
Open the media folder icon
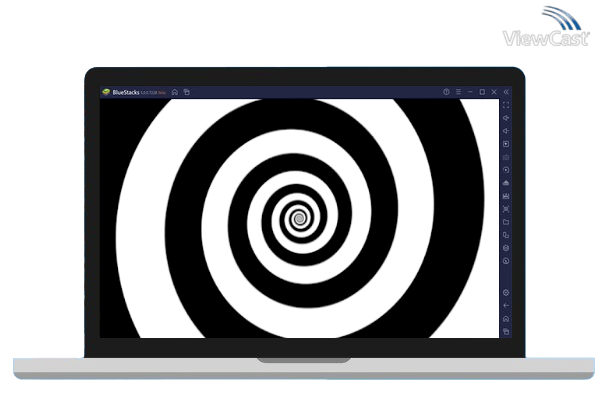coord(506,222)
